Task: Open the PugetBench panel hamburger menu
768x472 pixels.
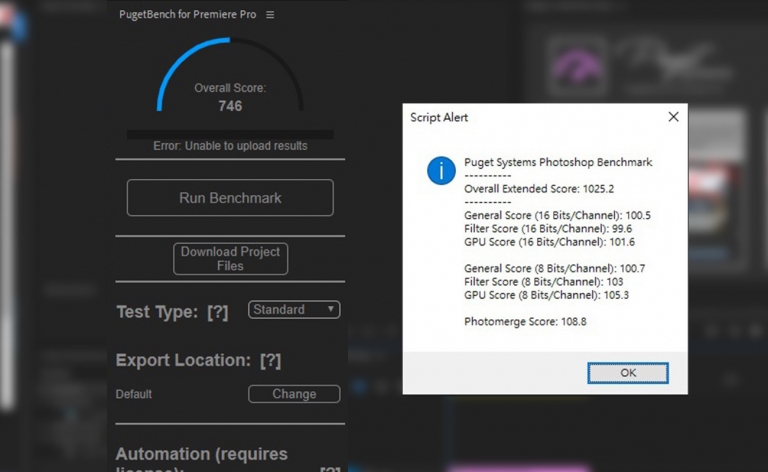Action: click(270, 15)
